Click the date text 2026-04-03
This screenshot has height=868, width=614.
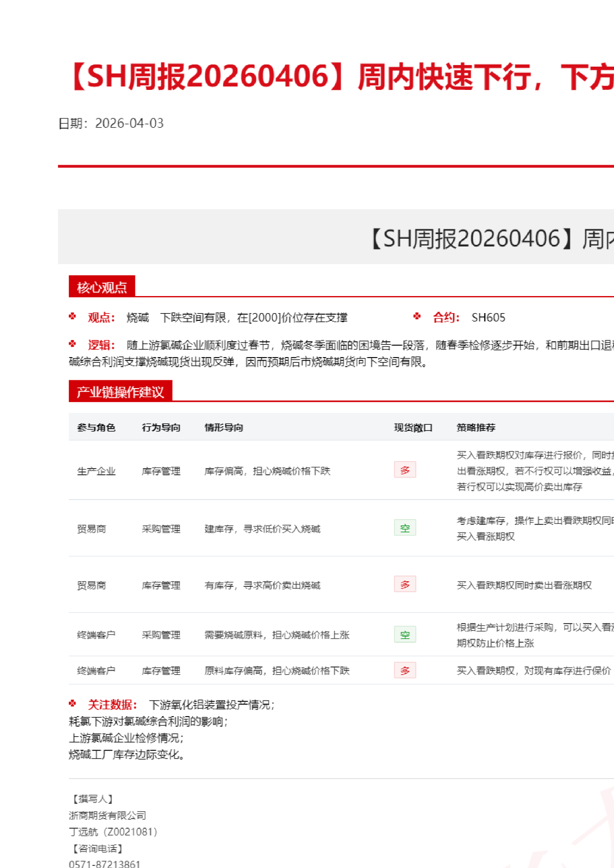click(x=129, y=123)
